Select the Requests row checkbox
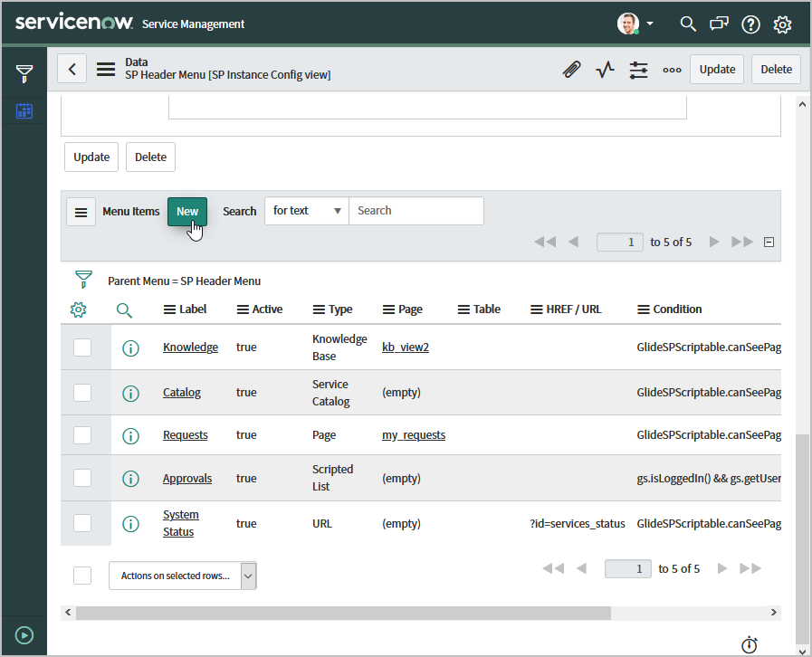 [82, 435]
